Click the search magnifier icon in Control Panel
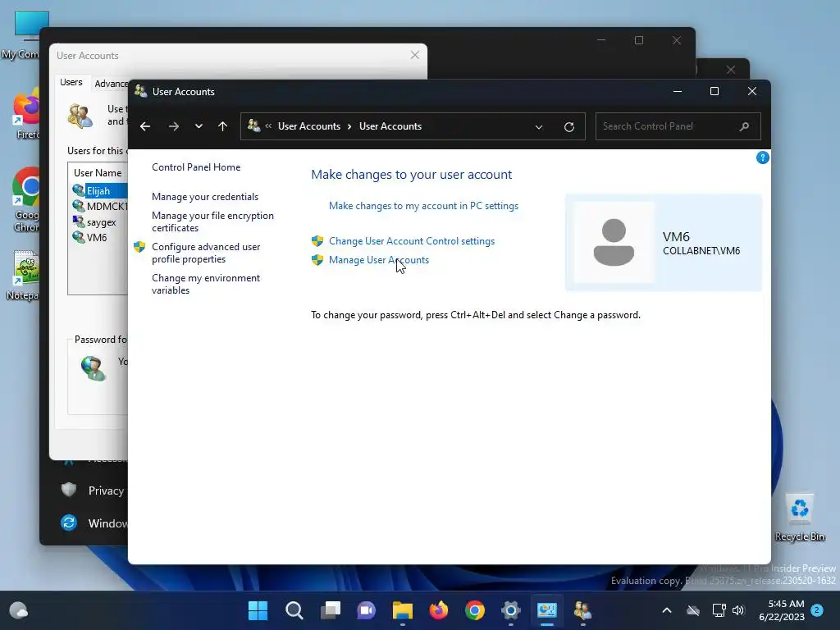Screen dimensions: 840x630 pos(744,126)
